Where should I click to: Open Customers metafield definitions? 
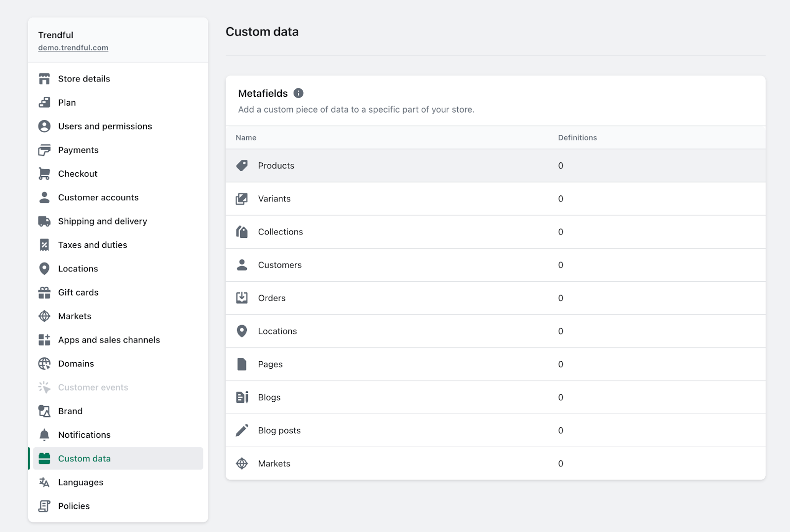click(495, 265)
